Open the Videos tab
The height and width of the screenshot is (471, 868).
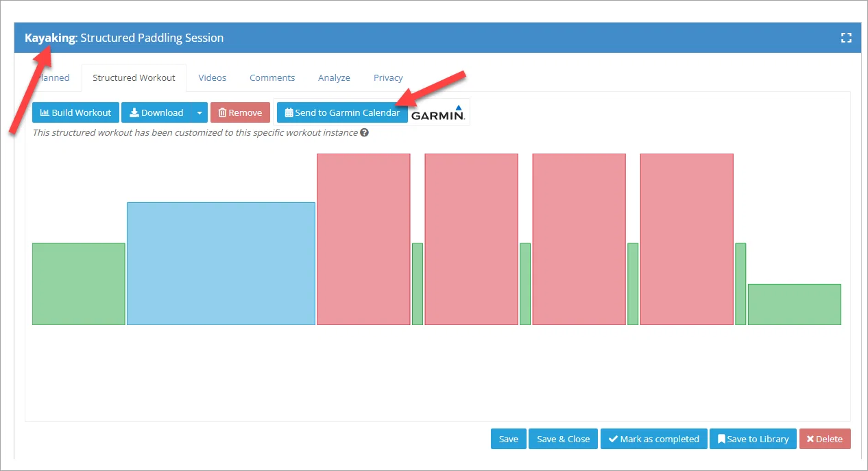tap(213, 77)
